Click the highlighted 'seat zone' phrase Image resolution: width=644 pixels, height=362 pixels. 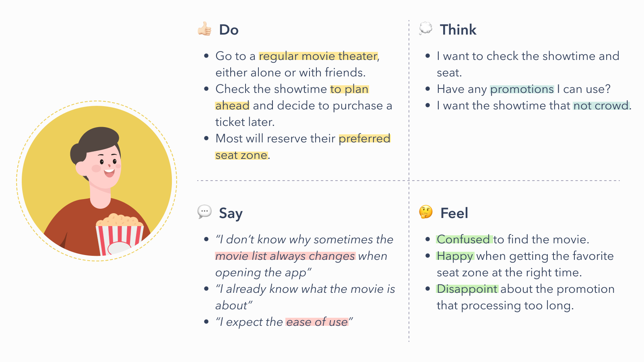(x=242, y=155)
